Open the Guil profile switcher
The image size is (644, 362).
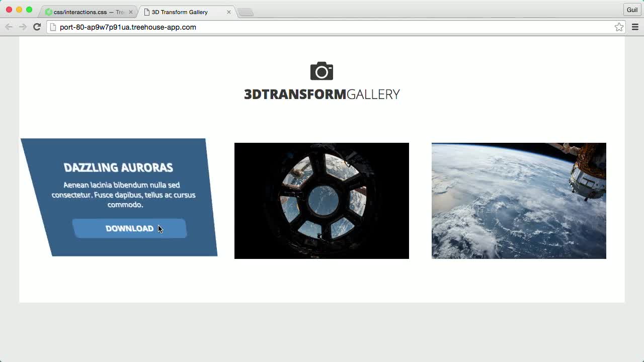[x=632, y=10]
